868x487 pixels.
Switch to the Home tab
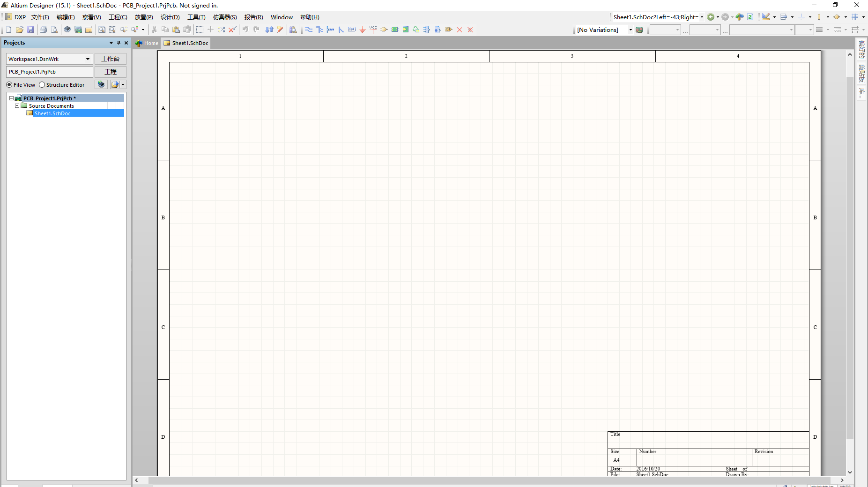(147, 43)
